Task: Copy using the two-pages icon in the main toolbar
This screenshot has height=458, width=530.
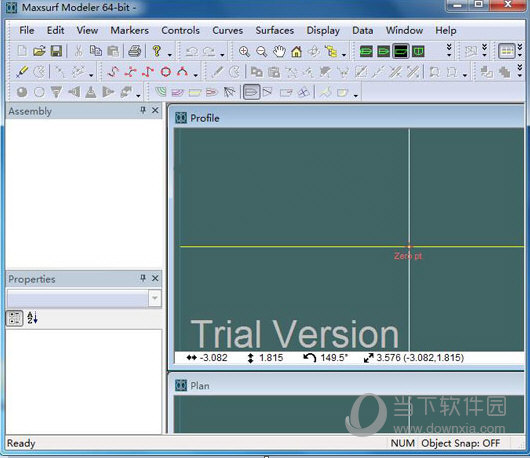Action: pyautogui.click(x=96, y=51)
